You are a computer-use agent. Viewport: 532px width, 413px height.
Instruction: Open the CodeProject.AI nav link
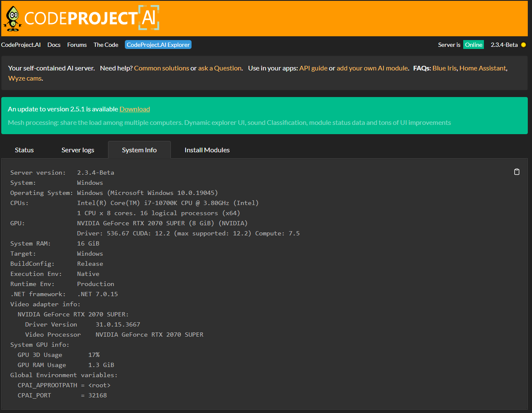click(21, 45)
